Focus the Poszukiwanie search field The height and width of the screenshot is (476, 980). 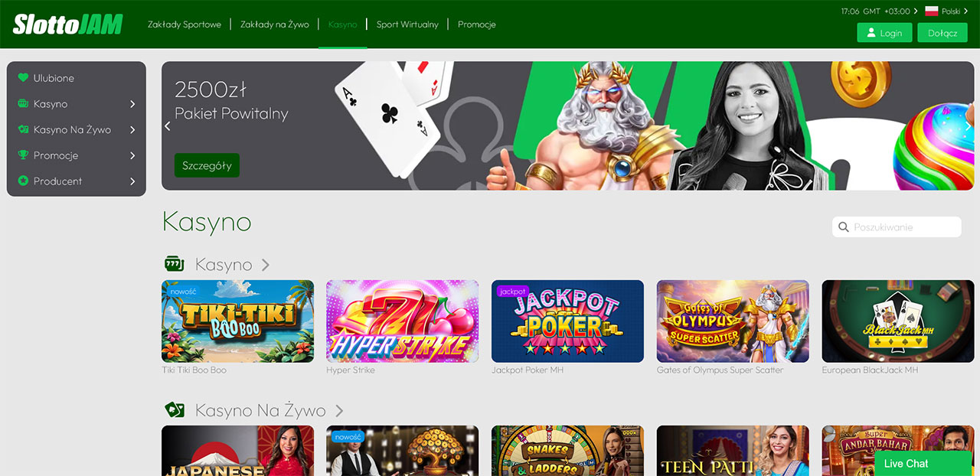pos(897,227)
